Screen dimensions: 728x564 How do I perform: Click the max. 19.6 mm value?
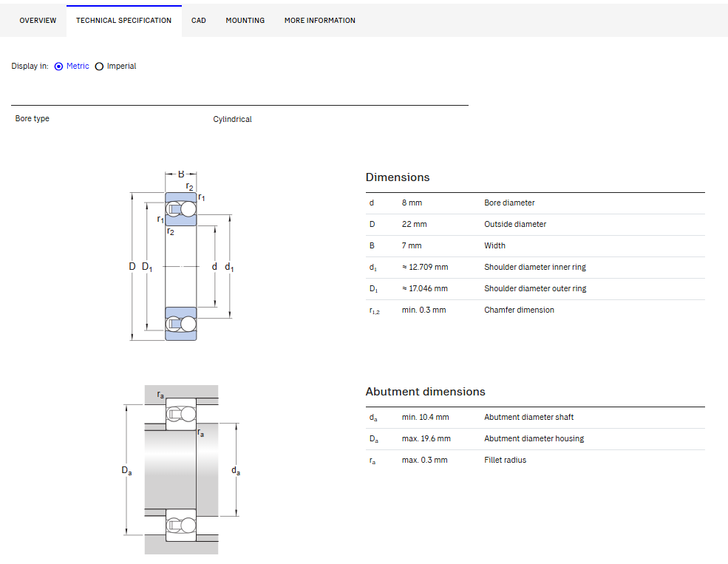click(426, 438)
